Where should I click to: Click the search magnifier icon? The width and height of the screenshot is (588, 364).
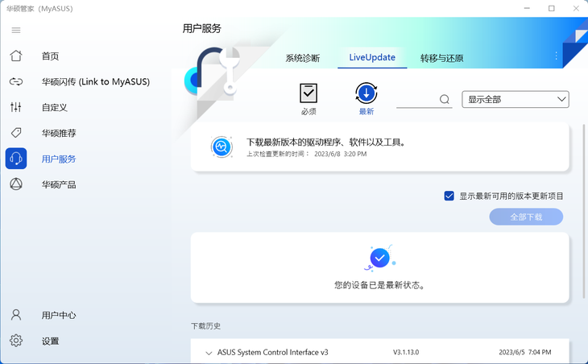tap(445, 99)
